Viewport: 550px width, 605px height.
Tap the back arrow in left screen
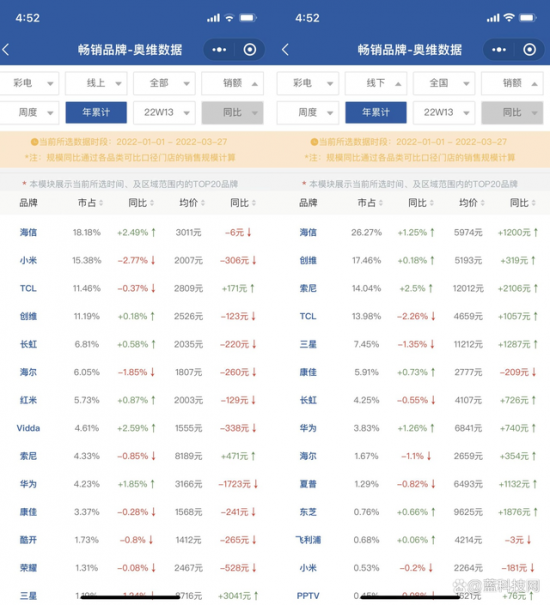[6, 49]
